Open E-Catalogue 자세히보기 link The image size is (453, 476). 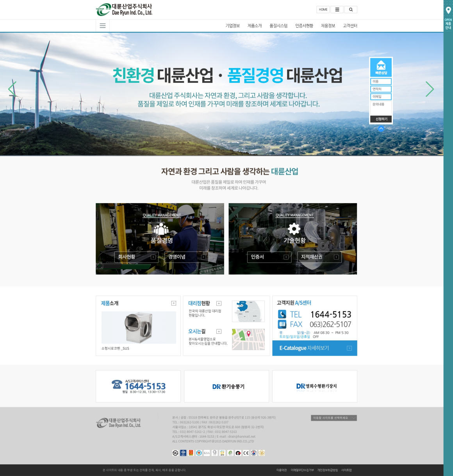point(314,348)
